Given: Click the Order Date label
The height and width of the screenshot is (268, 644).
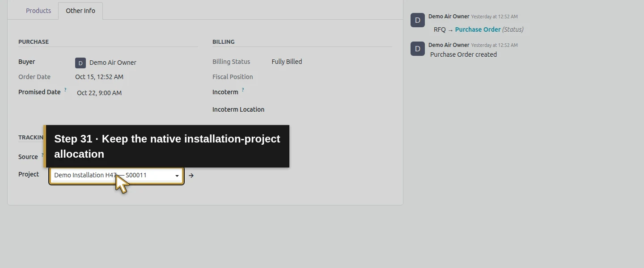Looking at the screenshot, I should (x=34, y=77).
